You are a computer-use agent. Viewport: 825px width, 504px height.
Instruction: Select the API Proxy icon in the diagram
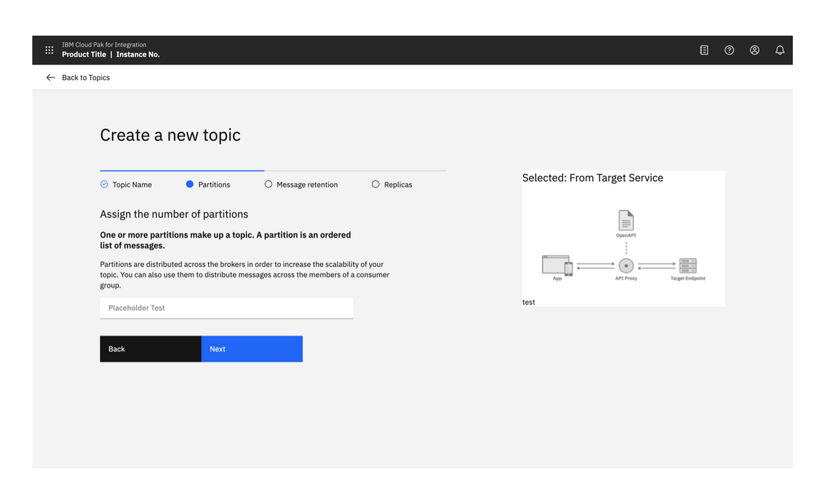(x=625, y=266)
